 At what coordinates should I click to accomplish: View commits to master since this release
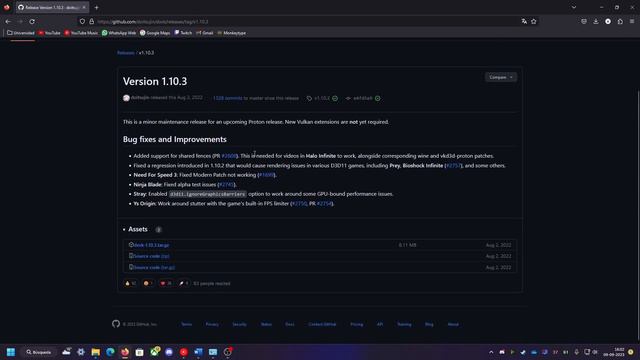(227, 98)
